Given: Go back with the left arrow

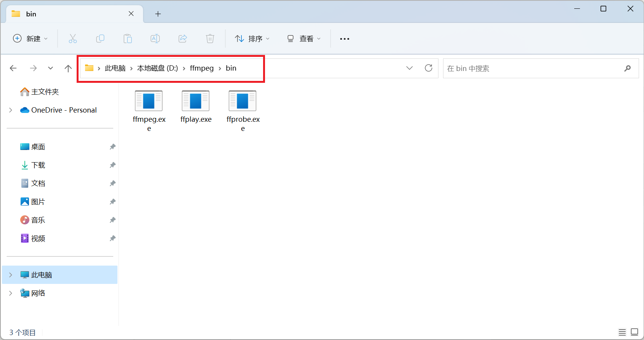Looking at the screenshot, I should tap(13, 68).
